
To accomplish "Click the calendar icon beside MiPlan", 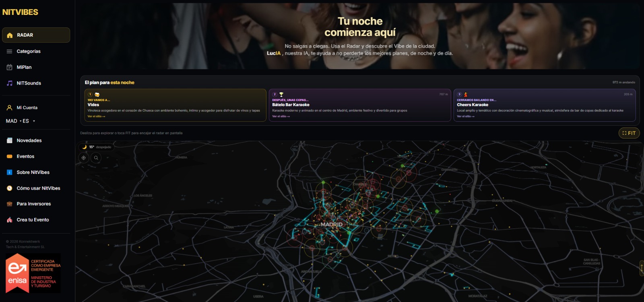I will (x=10, y=67).
